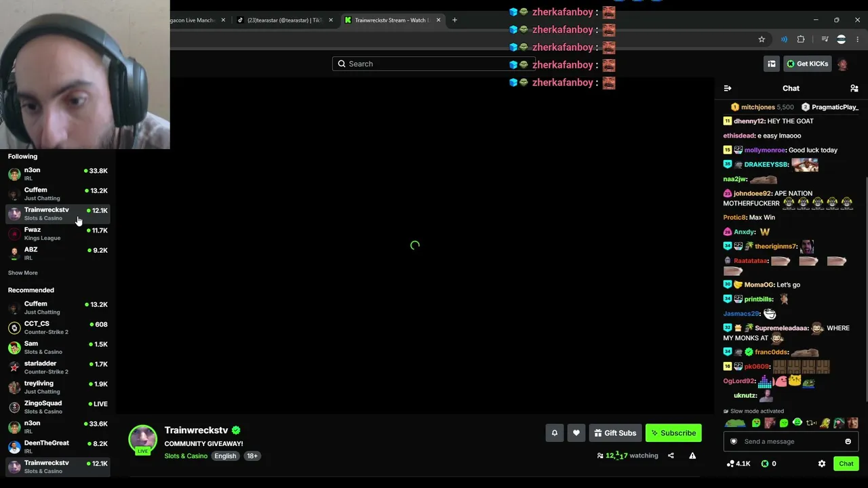Report the stream with the warning icon
This screenshot has height=488, width=868.
coord(692,455)
